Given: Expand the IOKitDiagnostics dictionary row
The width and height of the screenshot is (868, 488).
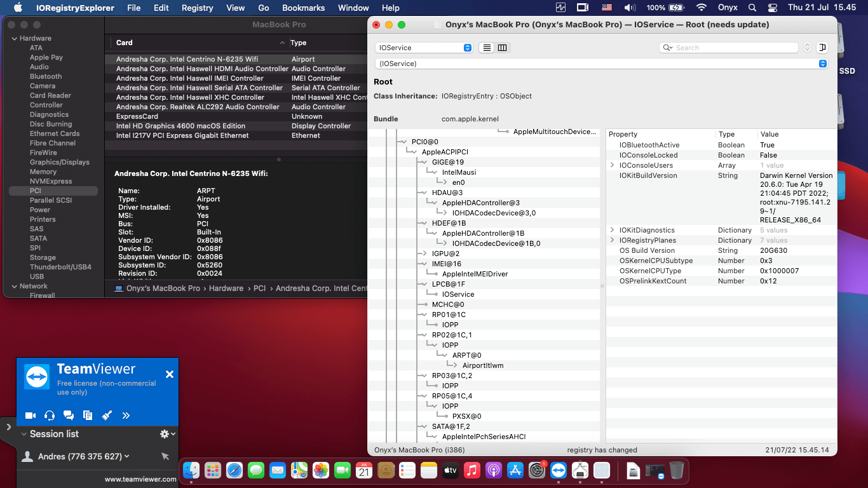Looking at the screenshot, I should tap(613, 230).
